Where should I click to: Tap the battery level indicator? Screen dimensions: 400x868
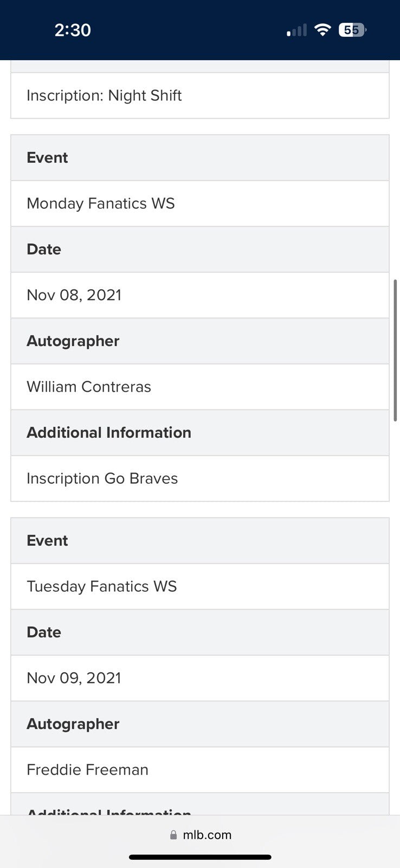coord(352,30)
